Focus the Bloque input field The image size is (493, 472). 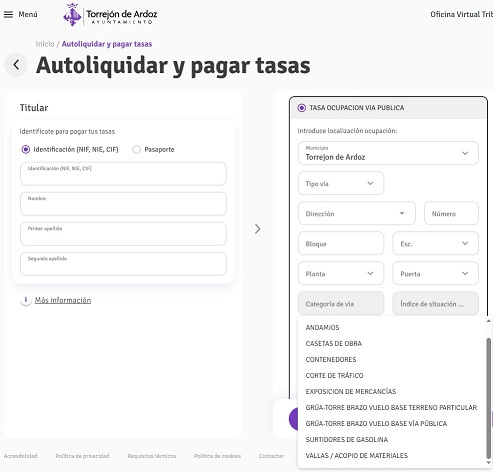[x=341, y=243]
